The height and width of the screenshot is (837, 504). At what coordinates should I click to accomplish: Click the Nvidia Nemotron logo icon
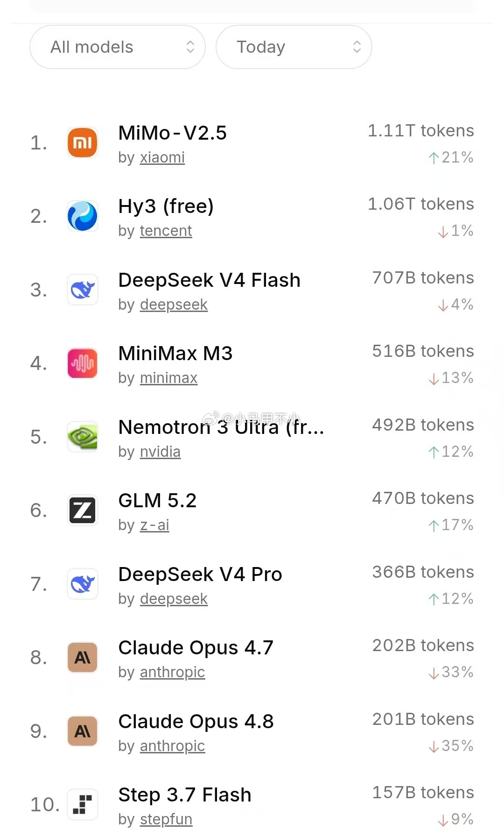pyautogui.click(x=83, y=437)
